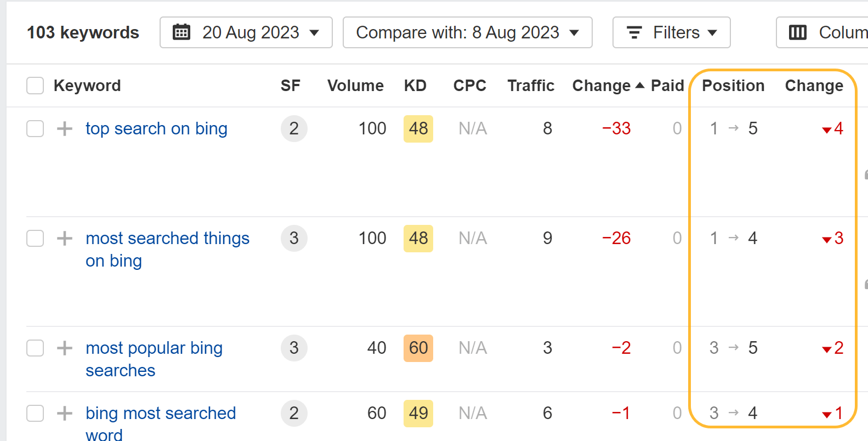Screen dimensions: 868x441
Task: Click plus icon beside 'most searched things on bing'
Action: (64, 238)
